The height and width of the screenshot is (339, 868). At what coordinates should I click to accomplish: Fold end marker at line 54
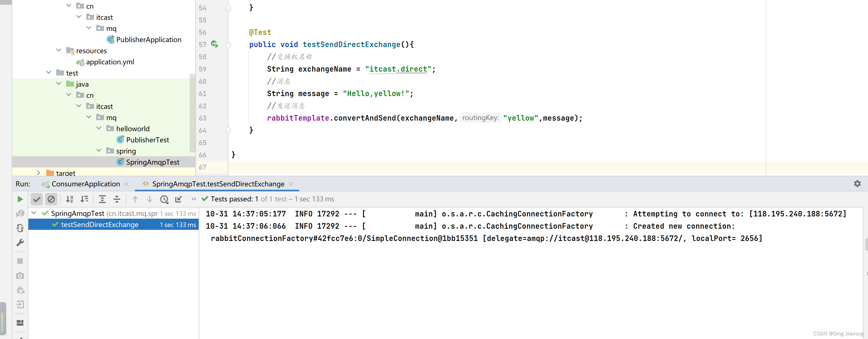pyautogui.click(x=228, y=8)
